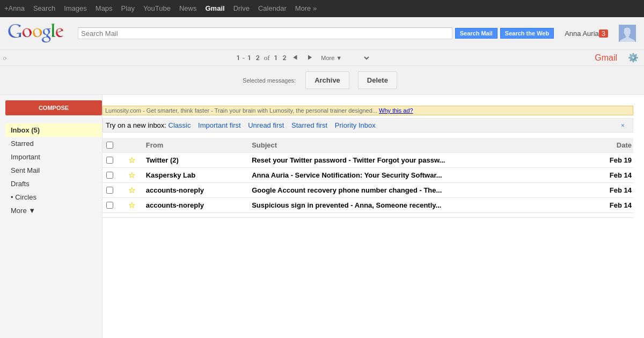Star the Kaspersky Lab email

[x=131, y=175]
